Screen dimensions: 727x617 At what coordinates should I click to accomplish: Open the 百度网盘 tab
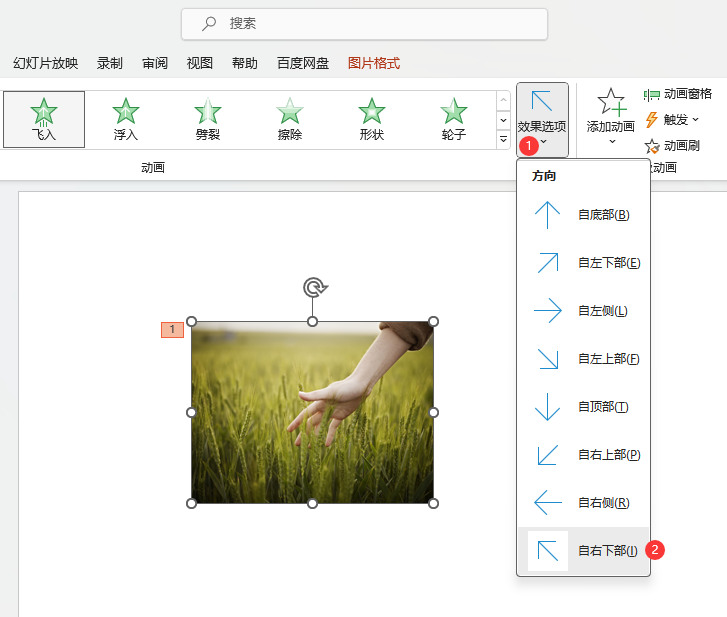(x=303, y=63)
